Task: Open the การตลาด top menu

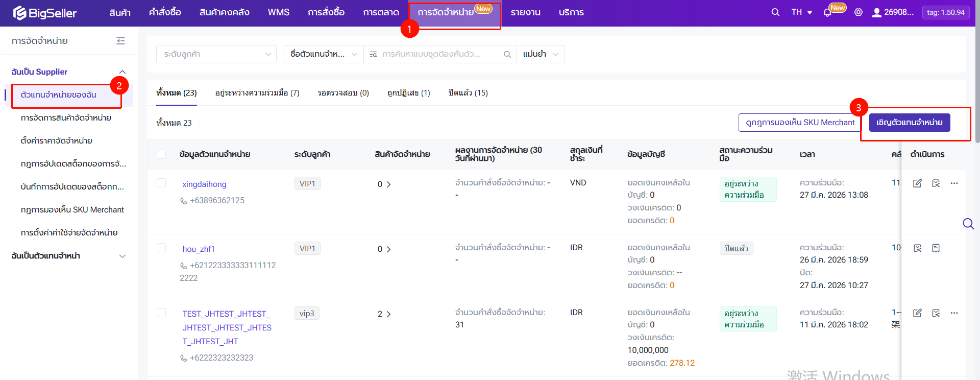Action: pos(381,12)
